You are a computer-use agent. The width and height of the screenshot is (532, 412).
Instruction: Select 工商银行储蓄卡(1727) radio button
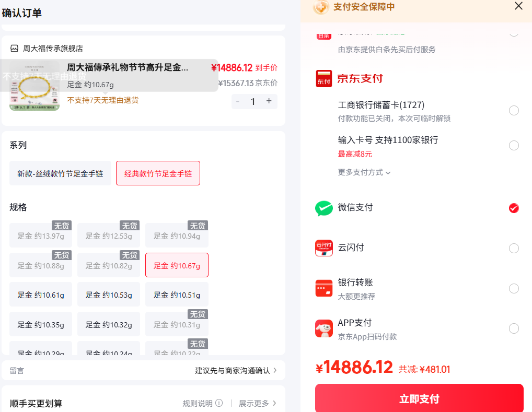click(514, 110)
